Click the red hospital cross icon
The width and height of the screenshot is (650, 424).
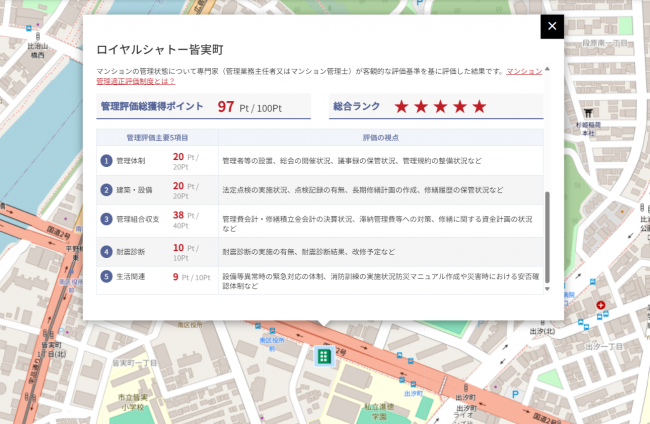click(x=600, y=304)
